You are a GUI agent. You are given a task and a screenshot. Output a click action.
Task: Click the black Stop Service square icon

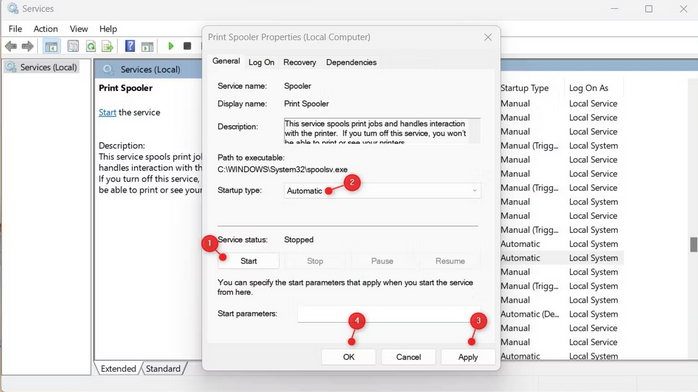(x=187, y=46)
